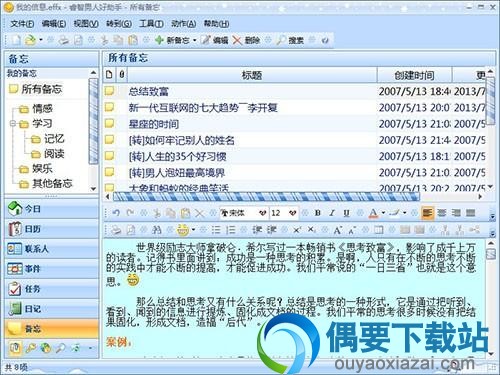Click the editor redo icon
The image size is (500, 375).
[130, 213]
